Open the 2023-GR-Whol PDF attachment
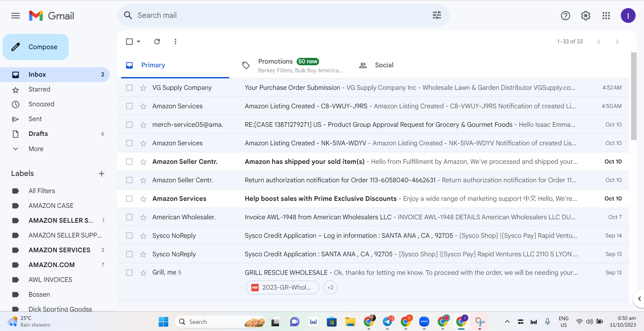The image size is (644, 331). [283, 288]
